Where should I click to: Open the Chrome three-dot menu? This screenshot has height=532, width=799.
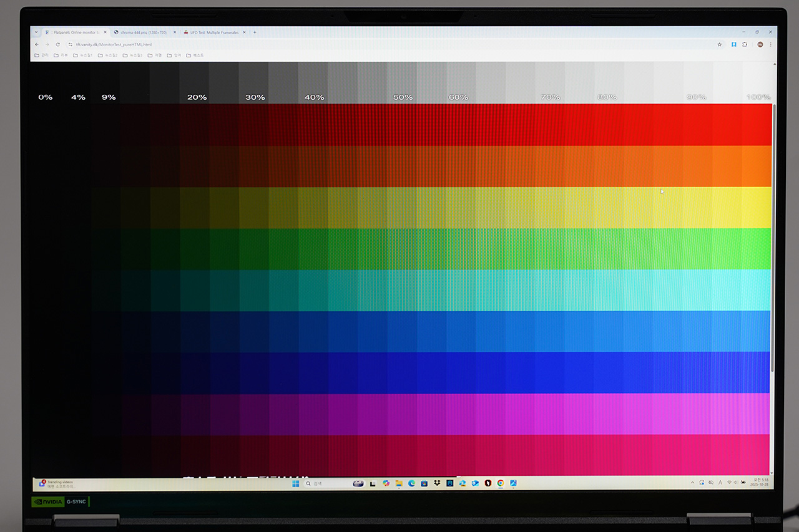coord(771,44)
